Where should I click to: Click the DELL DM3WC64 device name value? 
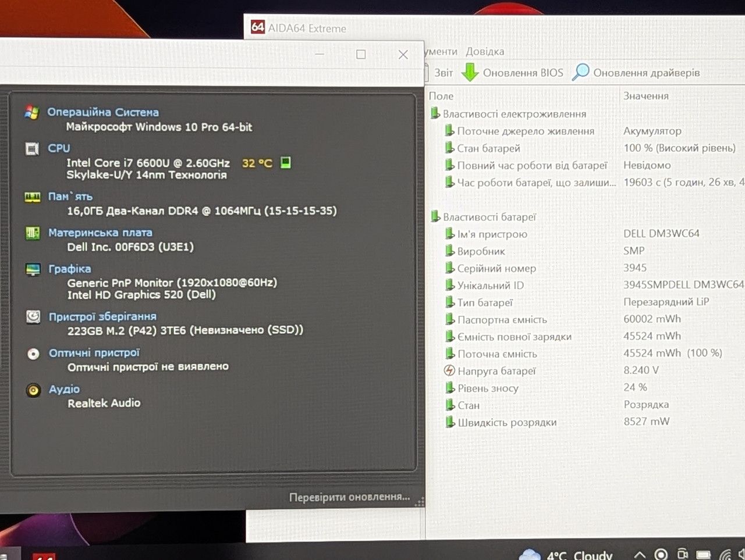(x=661, y=233)
